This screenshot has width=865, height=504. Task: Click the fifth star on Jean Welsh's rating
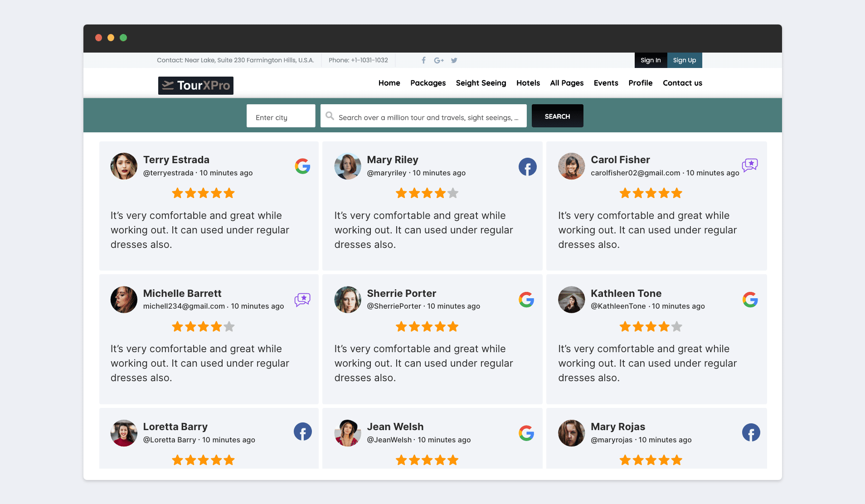pyautogui.click(x=453, y=460)
